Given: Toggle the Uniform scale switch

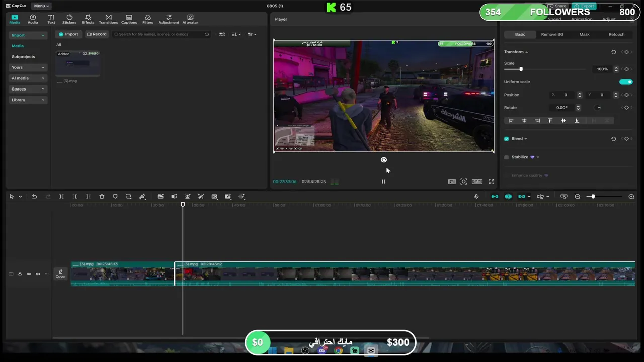Looking at the screenshot, I should 626,82.
